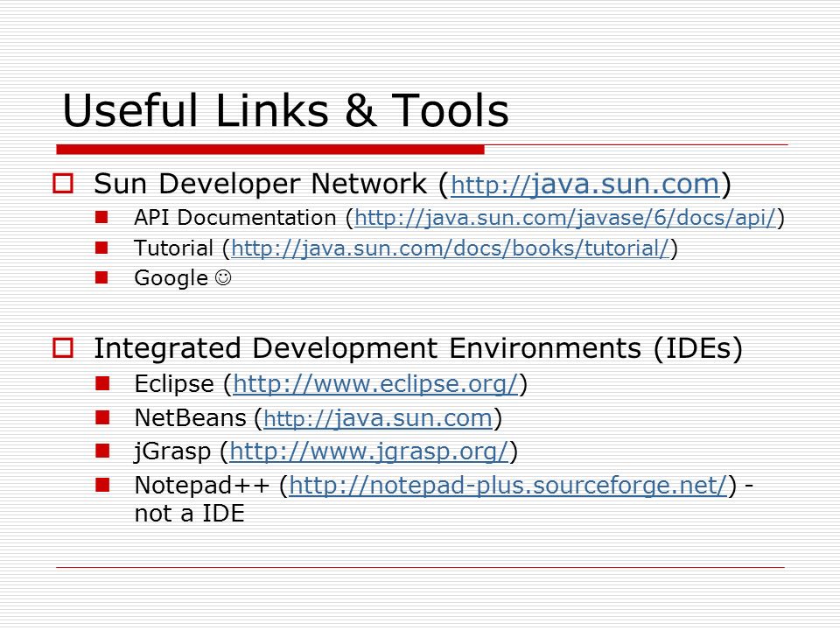Visit the Eclipse www.eclipse.org link
The height and width of the screenshot is (630, 840).
coord(375,384)
